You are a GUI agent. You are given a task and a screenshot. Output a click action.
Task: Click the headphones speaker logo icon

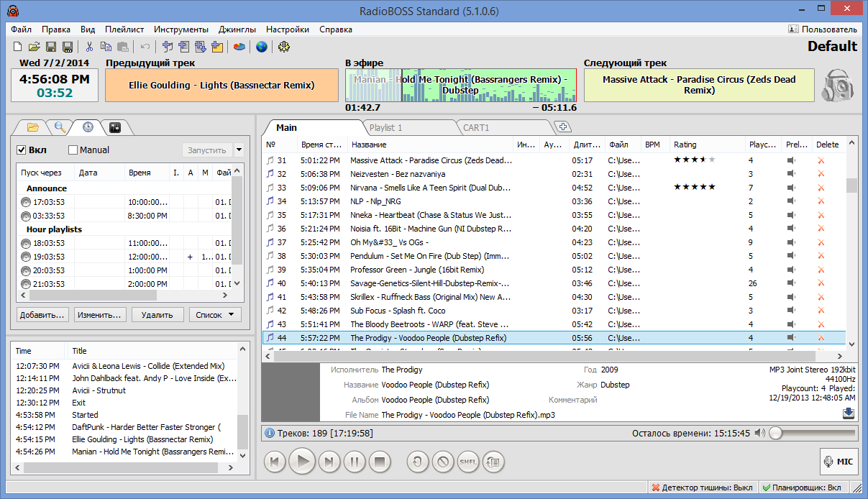coord(838,86)
